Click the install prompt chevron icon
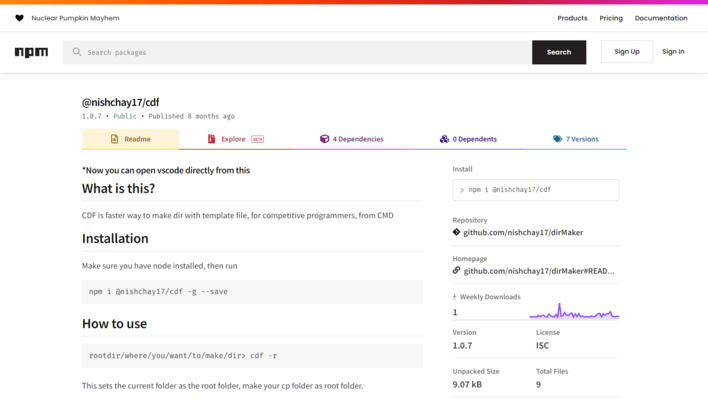Screen dimensions: 708x400 (x=462, y=190)
